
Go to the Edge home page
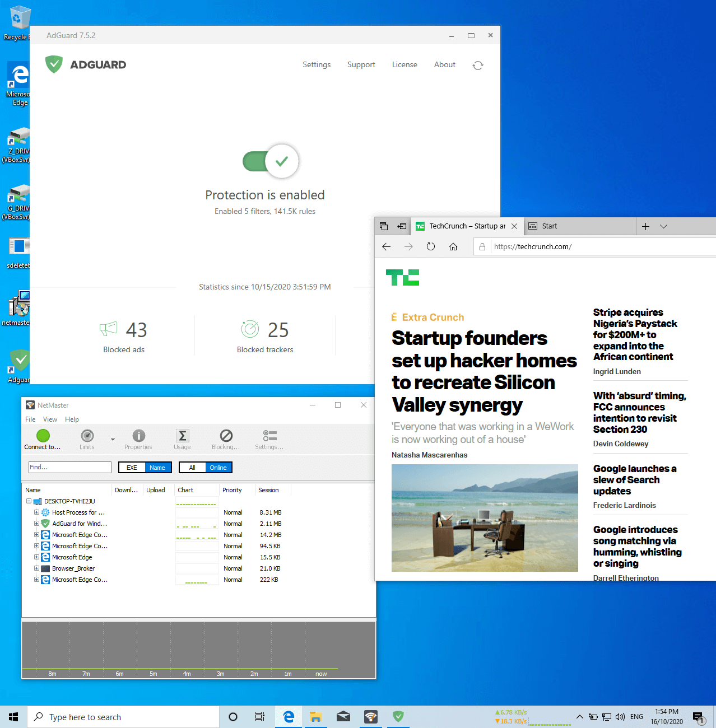pos(453,246)
